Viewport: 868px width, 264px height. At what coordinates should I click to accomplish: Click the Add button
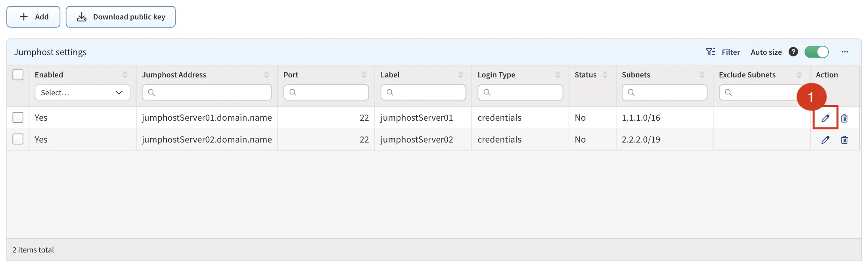pyautogui.click(x=33, y=17)
